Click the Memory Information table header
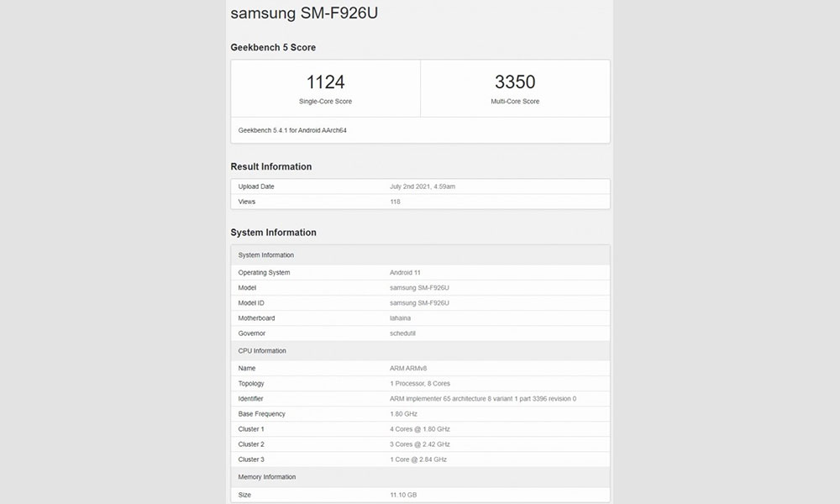This screenshot has height=504, width=840. tap(266, 477)
